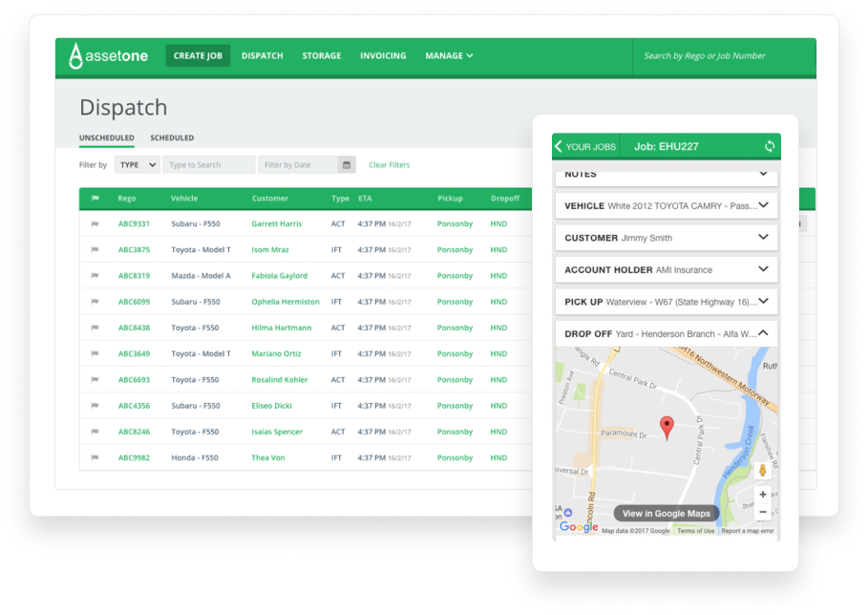This screenshot has height=615, width=868.
Task: Click Vehicle column header
Action: click(184, 199)
